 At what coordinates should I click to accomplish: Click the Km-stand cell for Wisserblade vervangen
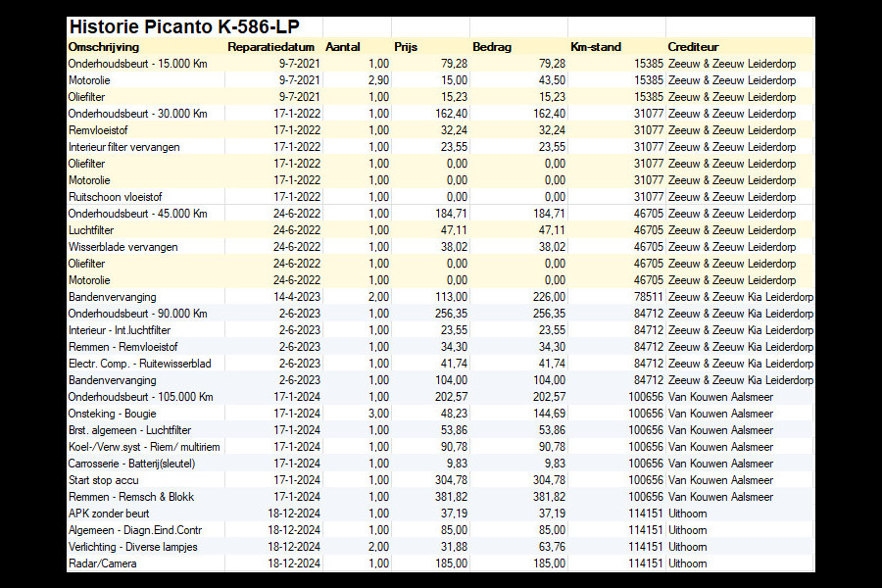(x=649, y=247)
